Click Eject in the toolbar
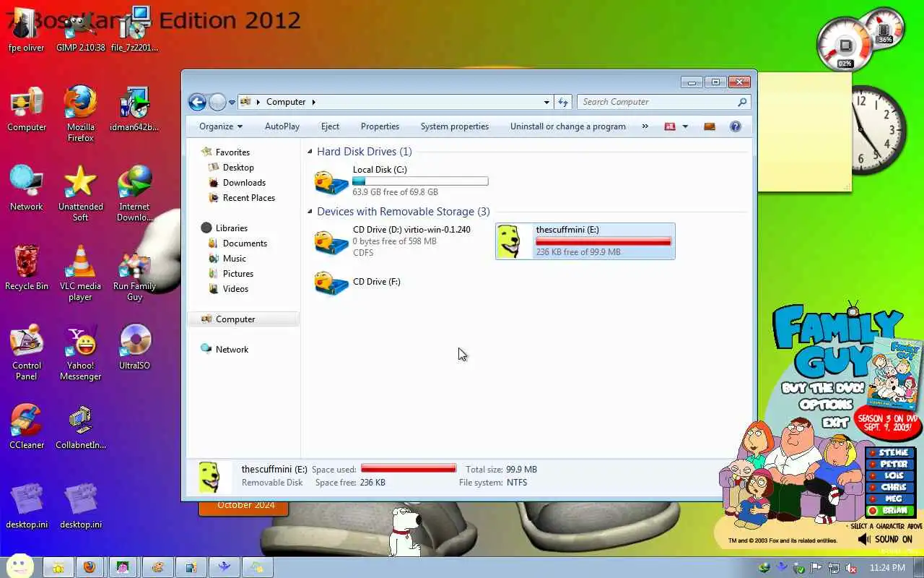This screenshot has height=578, width=924. click(330, 126)
